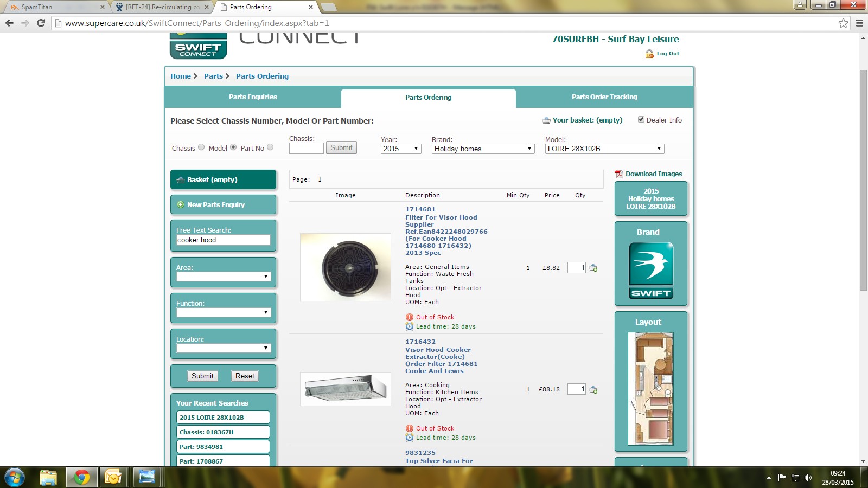Open the picture viewer app in the taskbar

pos(146,477)
